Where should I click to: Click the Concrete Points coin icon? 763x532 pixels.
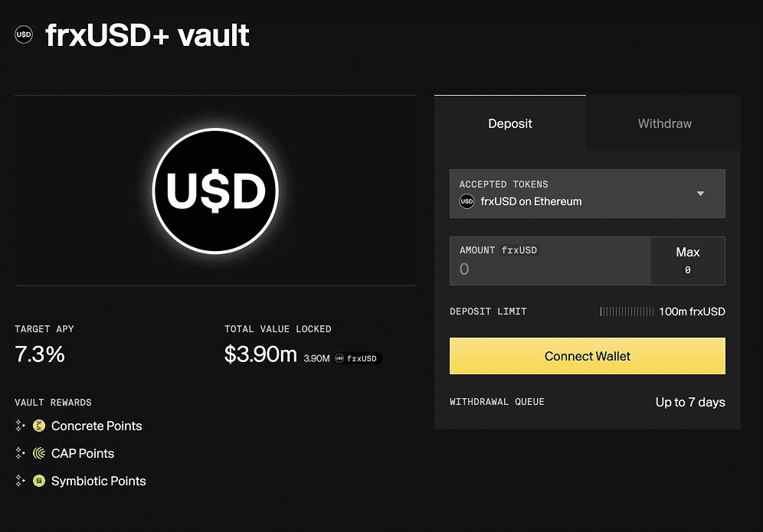click(39, 426)
